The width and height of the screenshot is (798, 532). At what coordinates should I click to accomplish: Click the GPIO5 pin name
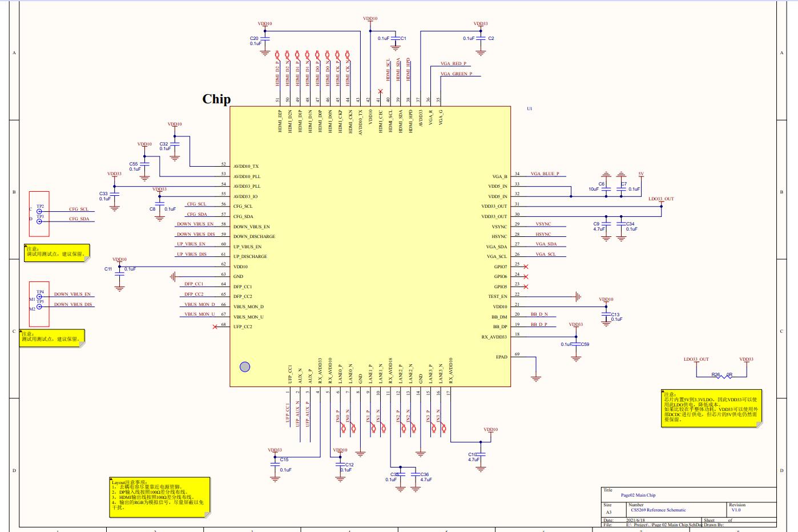pyautogui.click(x=501, y=287)
